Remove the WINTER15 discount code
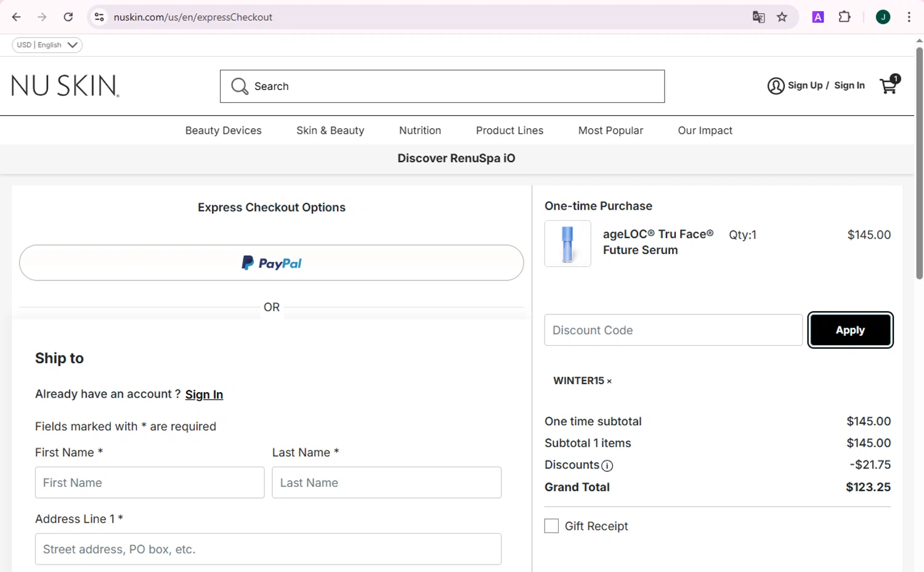924x572 pixels. [x=609, y=382]
